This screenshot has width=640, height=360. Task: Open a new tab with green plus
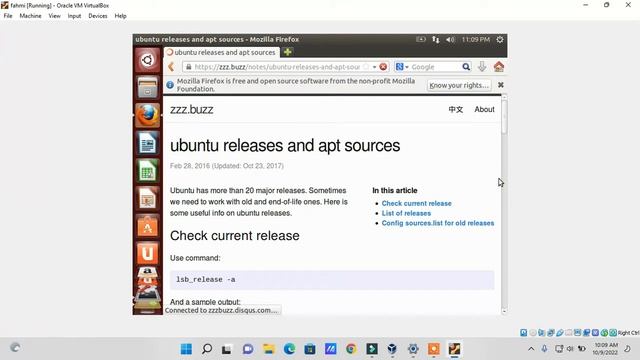pyautogui.click(x=287, y=52)
